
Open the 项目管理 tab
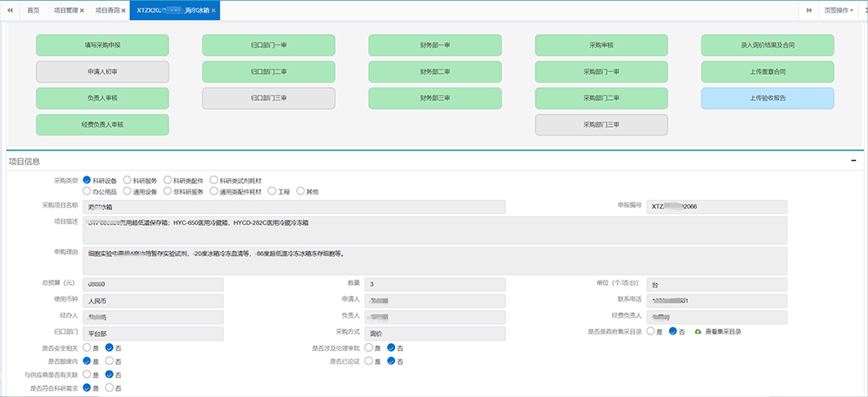[63, 10]
